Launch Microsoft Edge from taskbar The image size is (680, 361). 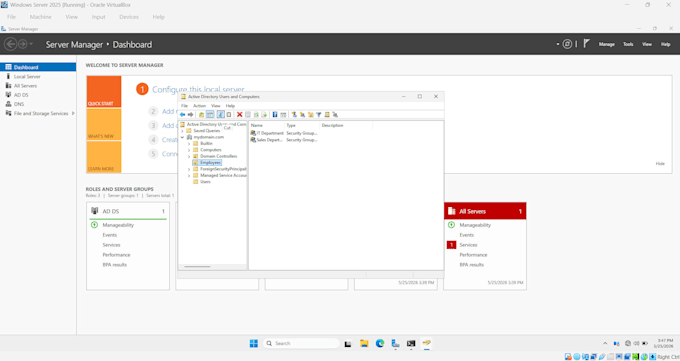pos(380,343)
